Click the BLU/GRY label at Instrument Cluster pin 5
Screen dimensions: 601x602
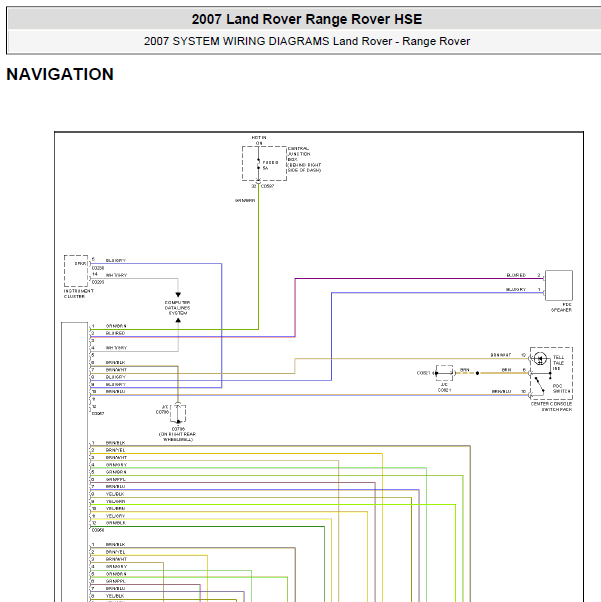tap(116, 260)
